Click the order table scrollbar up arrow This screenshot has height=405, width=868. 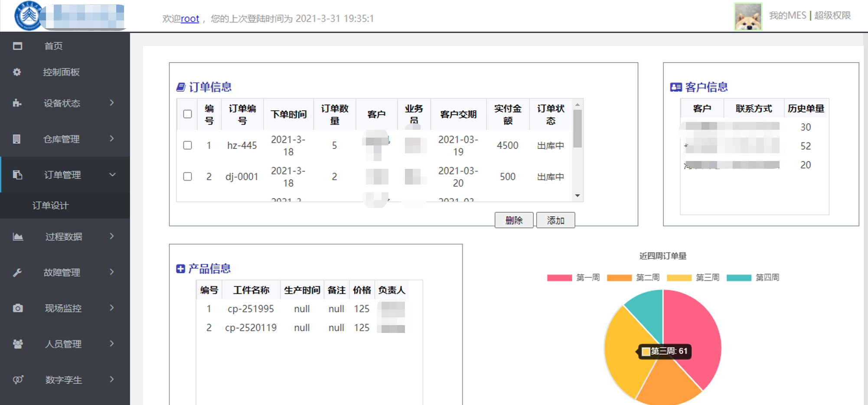[578, 105]
